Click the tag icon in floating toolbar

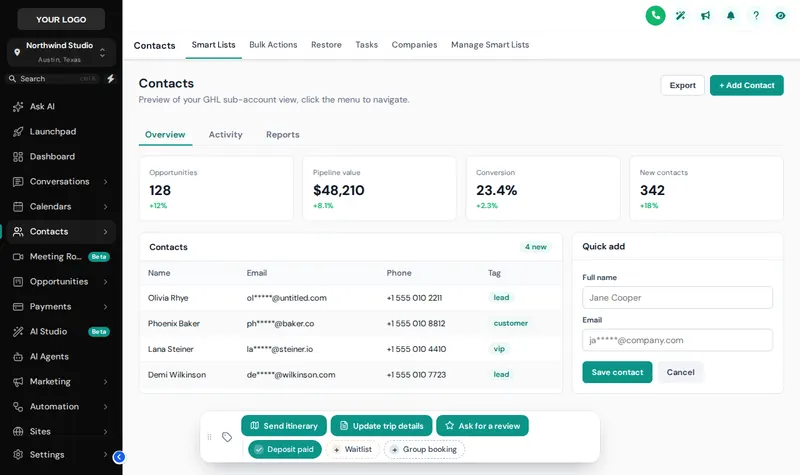point(227,437)
